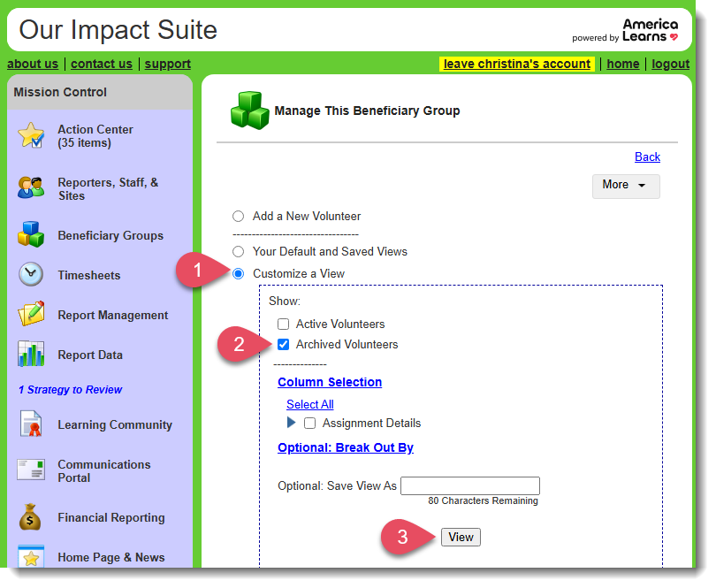The width and height of the screenshot is (716, 588).
Task: Click the logout link
Action: click(670, 64)
